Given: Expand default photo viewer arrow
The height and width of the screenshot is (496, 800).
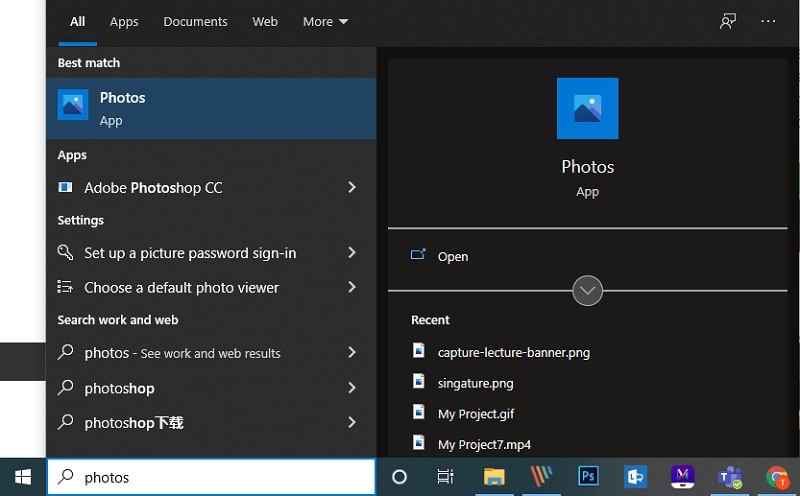Looking at the screenshot, I should (x=352, y=287).
